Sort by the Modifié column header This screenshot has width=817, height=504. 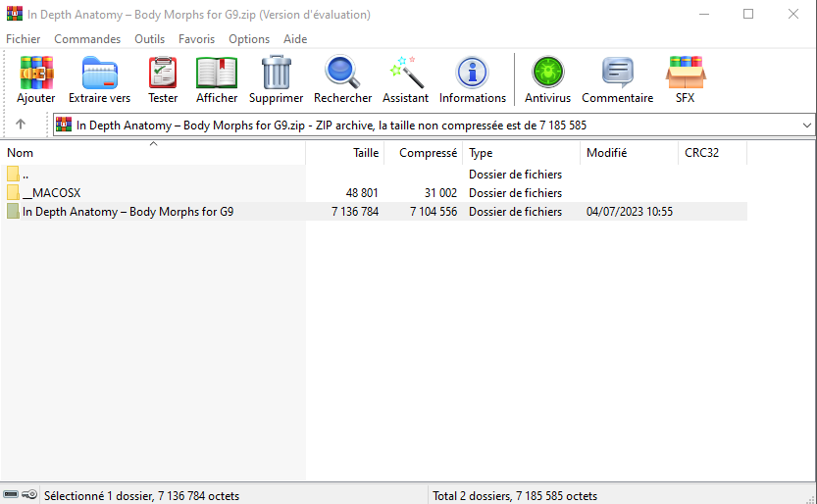coord(629,153)
